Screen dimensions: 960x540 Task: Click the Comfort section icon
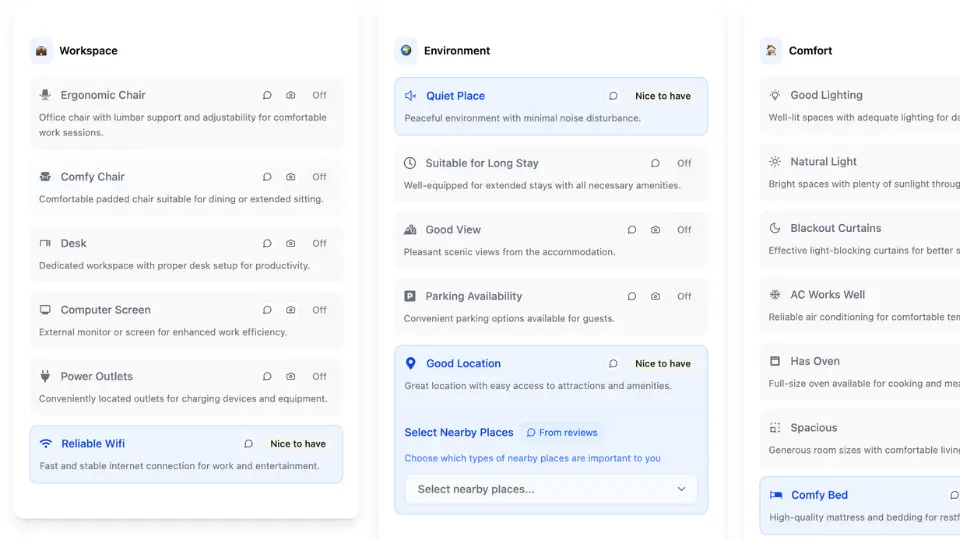(771, 50)
